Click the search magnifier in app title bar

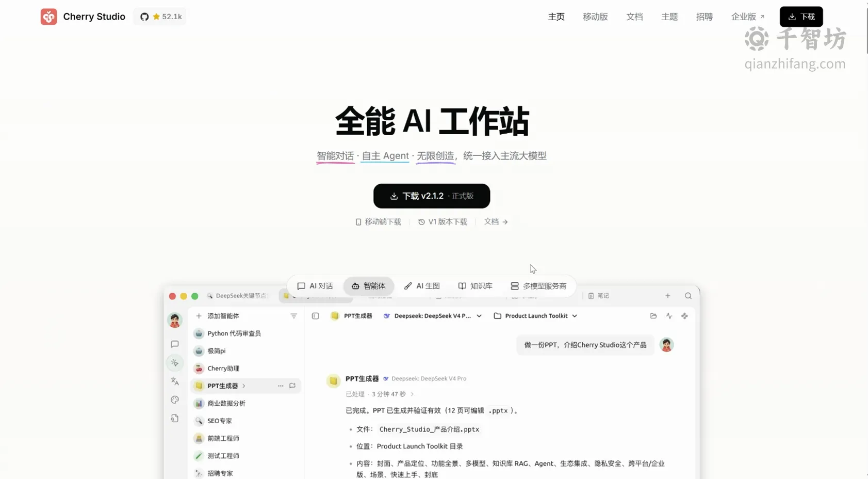[688, 296]
